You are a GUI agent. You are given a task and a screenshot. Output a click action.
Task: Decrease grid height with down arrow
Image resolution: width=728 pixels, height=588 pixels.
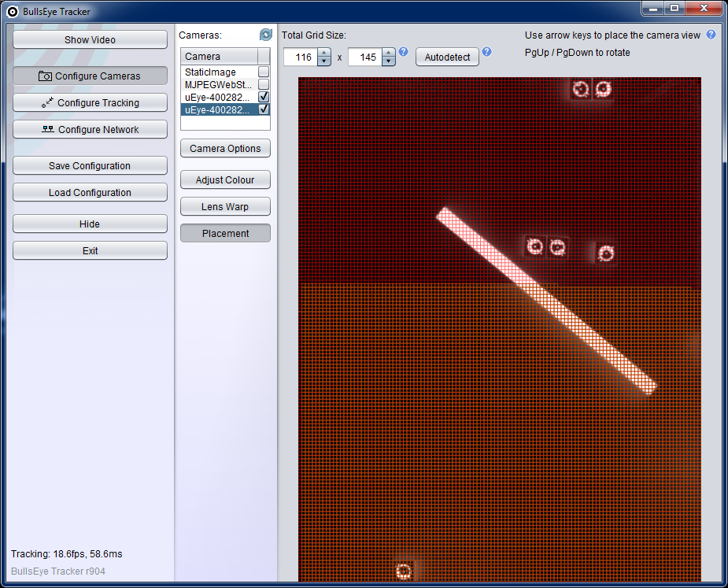[388, 61]
